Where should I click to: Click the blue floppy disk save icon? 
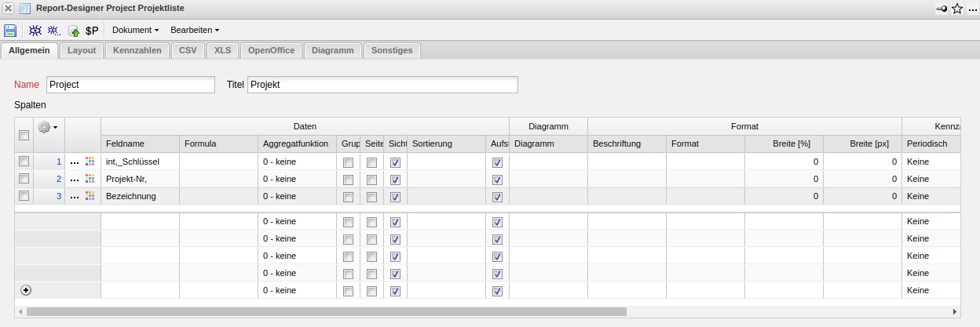10,31
